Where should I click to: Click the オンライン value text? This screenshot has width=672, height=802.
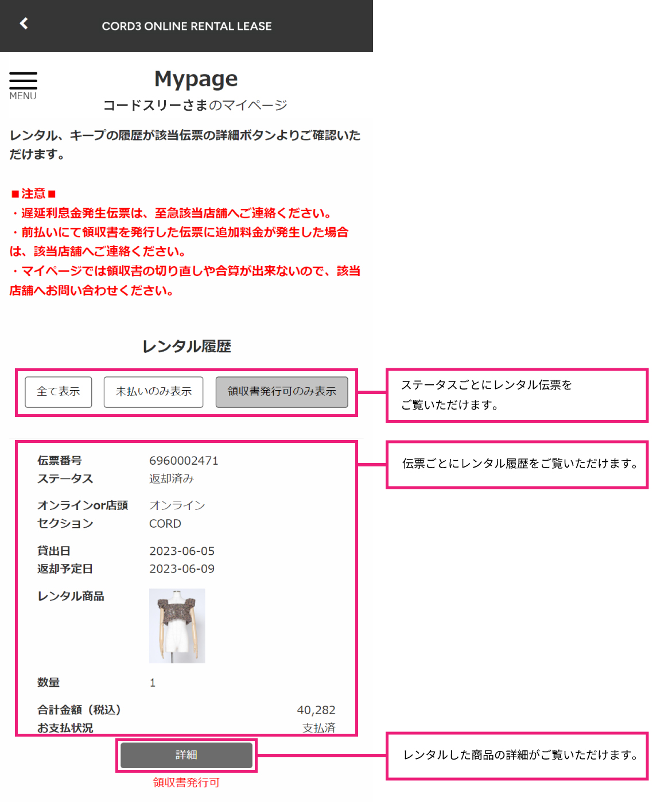(x=177, y=505)
